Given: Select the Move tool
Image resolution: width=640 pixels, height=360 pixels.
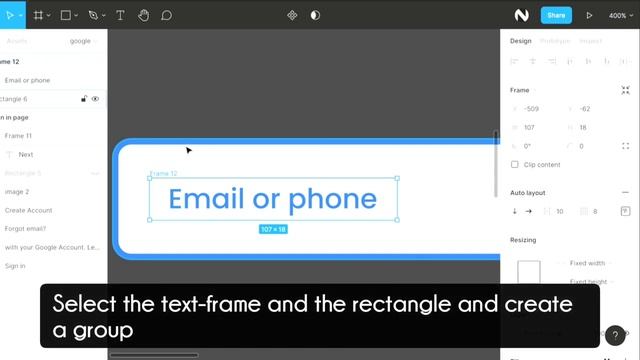Looking at the screenshot, I should pyautogui.click(x=10, y=15).
